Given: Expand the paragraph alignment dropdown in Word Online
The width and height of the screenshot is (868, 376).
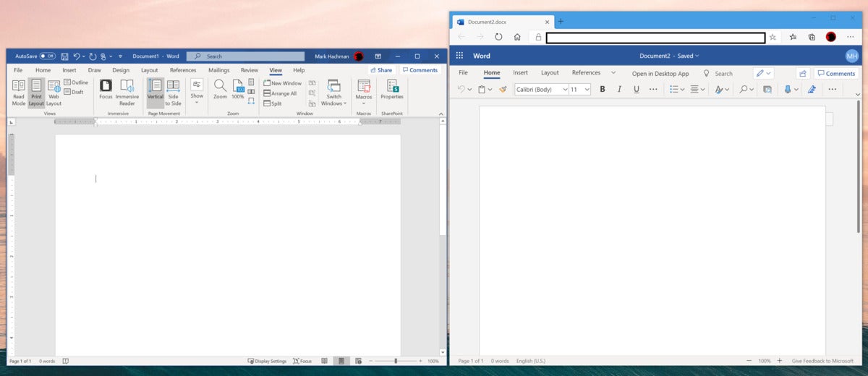Looking at the screenshot, I should pyautogui.click(x=704, y=89).
